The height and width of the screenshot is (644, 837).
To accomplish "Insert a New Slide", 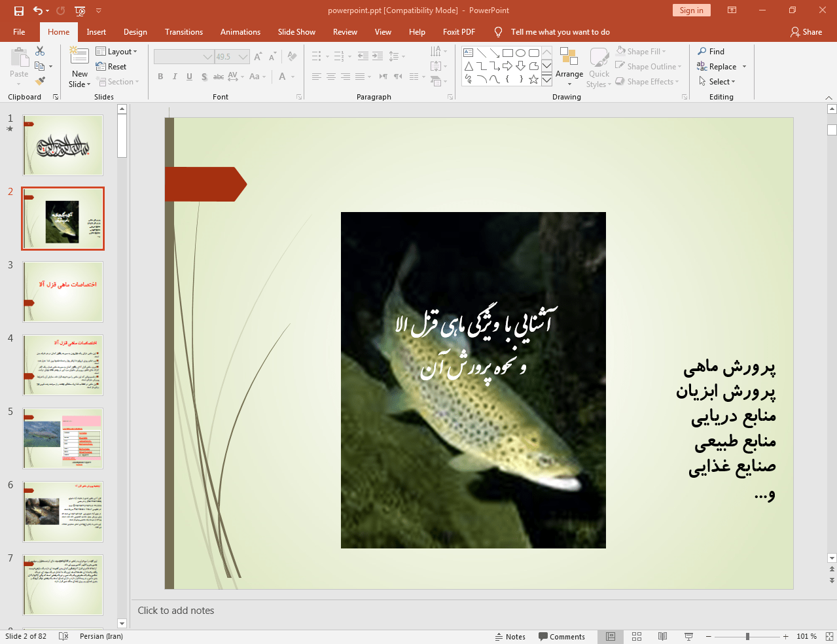I will [79, 67].
